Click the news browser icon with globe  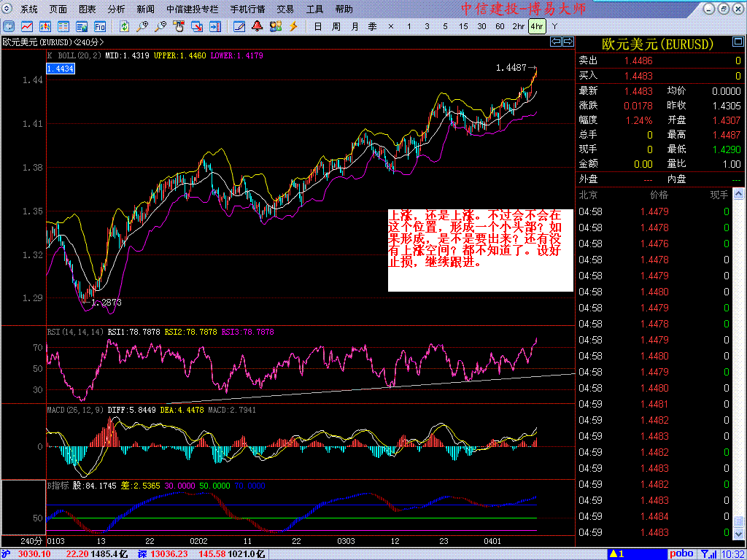[x=82, y=26]
